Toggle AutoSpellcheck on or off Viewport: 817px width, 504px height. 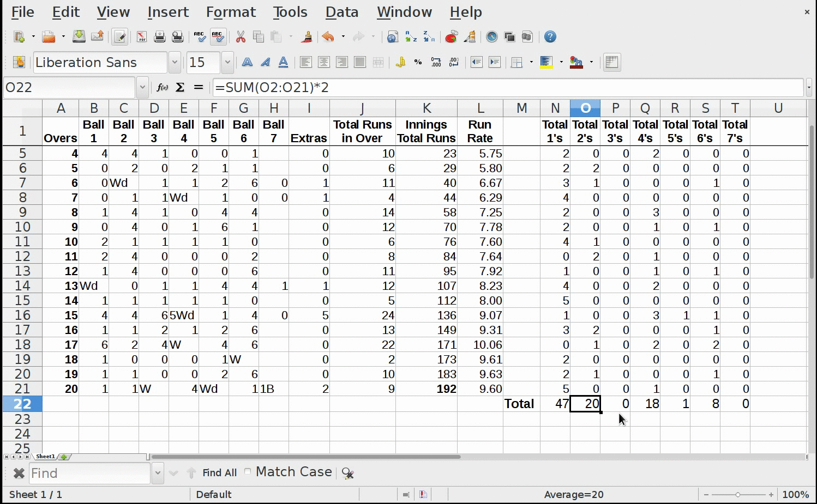coord(218,37)
